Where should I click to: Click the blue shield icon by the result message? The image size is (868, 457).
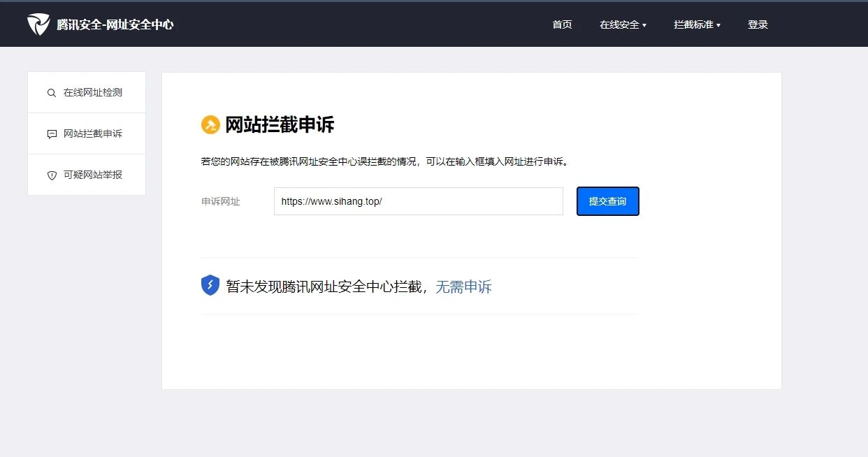[x=210, y=285]
